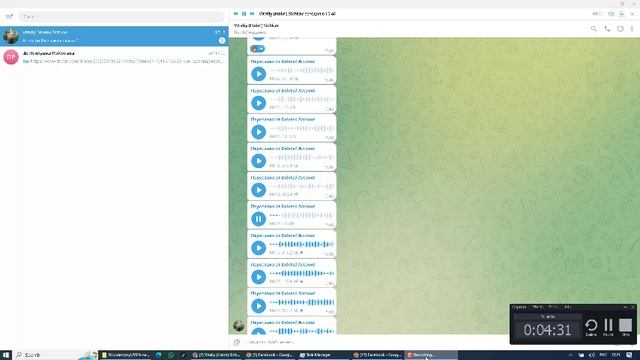Adjust volume icon in the player bar
Screen dimensions: 640x360
click(x=611, y=14)
